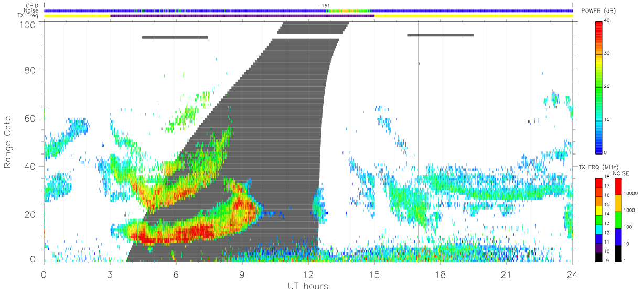
Task: Select the 'CPID' row label
Action: 32,6
